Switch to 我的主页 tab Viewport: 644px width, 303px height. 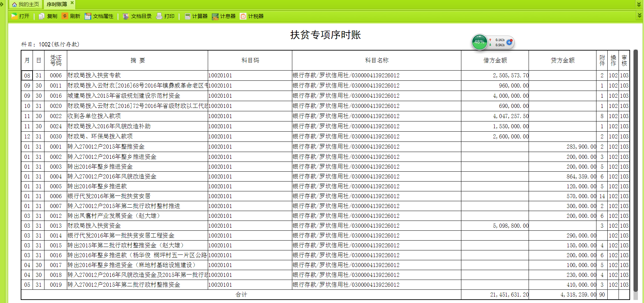(x=25, y=4)
